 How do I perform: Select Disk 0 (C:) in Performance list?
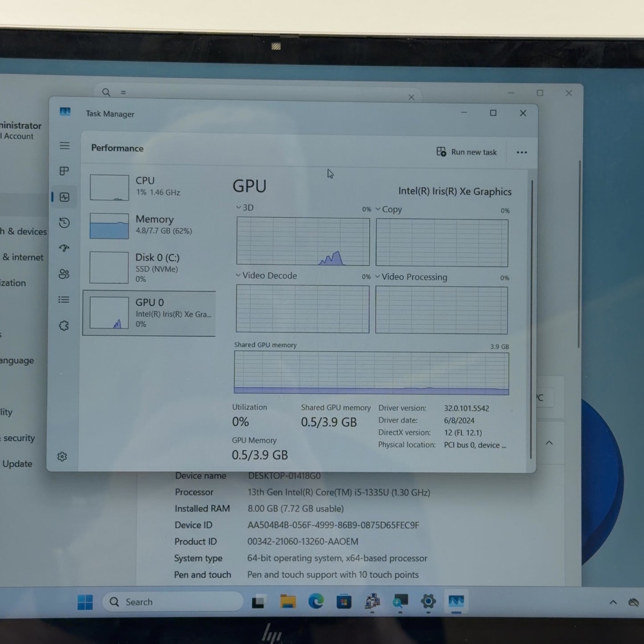tap(149, 267)
